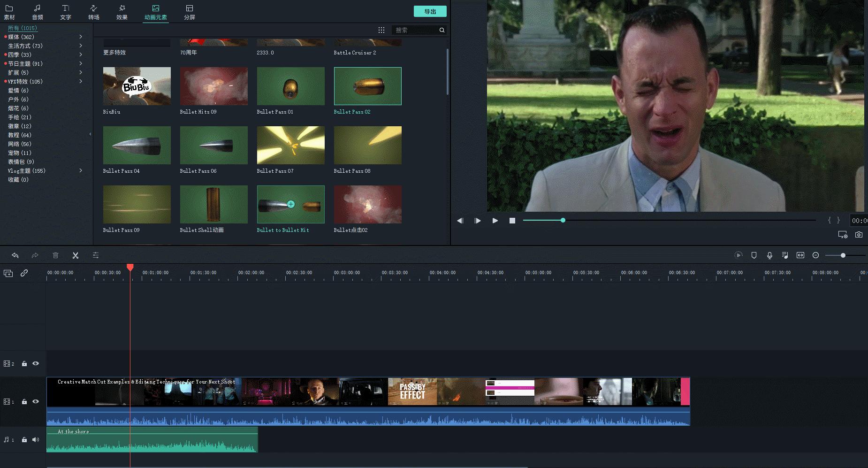Open the 分屏 split screen tab

click(190, 12)
